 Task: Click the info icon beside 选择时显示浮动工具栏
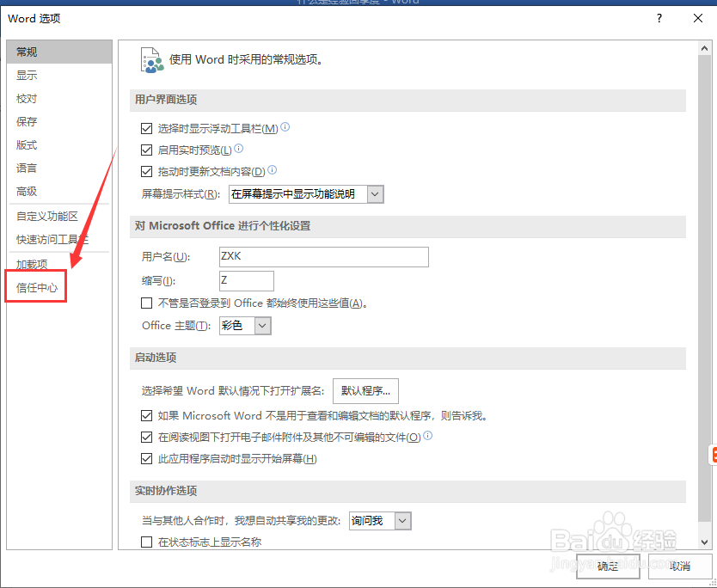285,127
